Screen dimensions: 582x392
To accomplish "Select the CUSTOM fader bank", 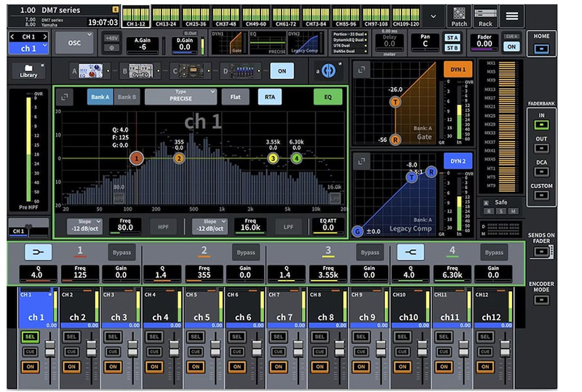I will click(x=541, y=195).
